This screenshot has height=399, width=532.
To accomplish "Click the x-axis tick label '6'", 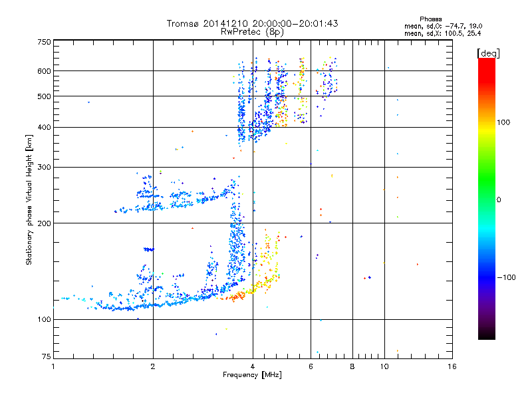I will click(311, 366).
